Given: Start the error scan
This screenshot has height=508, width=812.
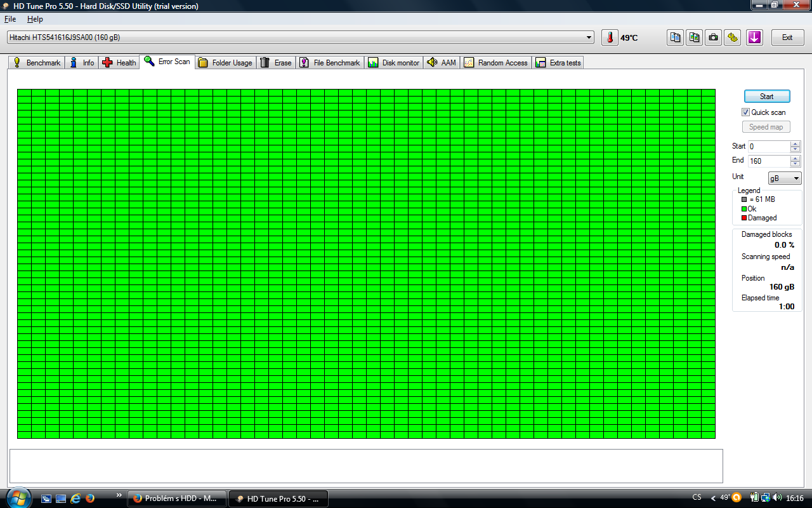Looking at the screenshot, I should pos(767,97).
